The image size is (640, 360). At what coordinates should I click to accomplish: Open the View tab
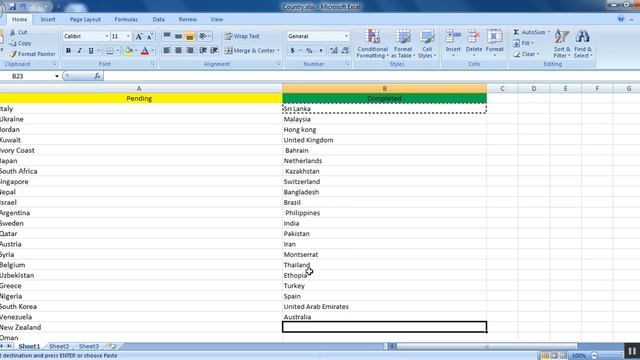click(x=216, y=19)
